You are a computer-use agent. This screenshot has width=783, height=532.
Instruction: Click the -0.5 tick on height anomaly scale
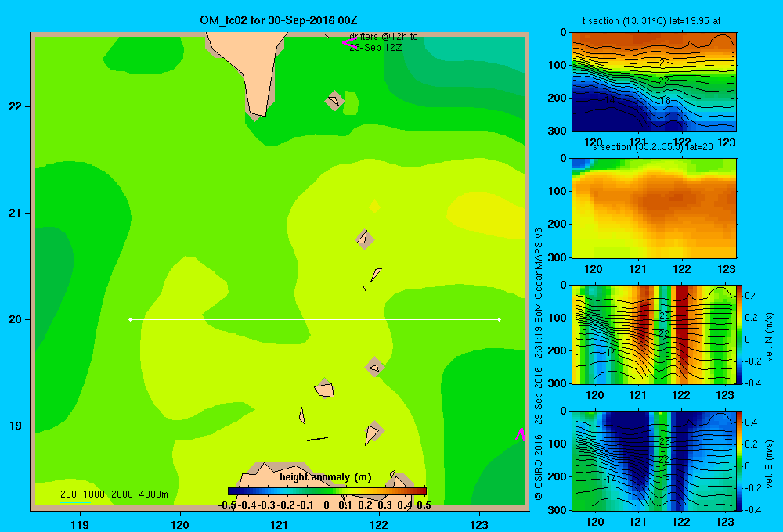coord(227,505)
